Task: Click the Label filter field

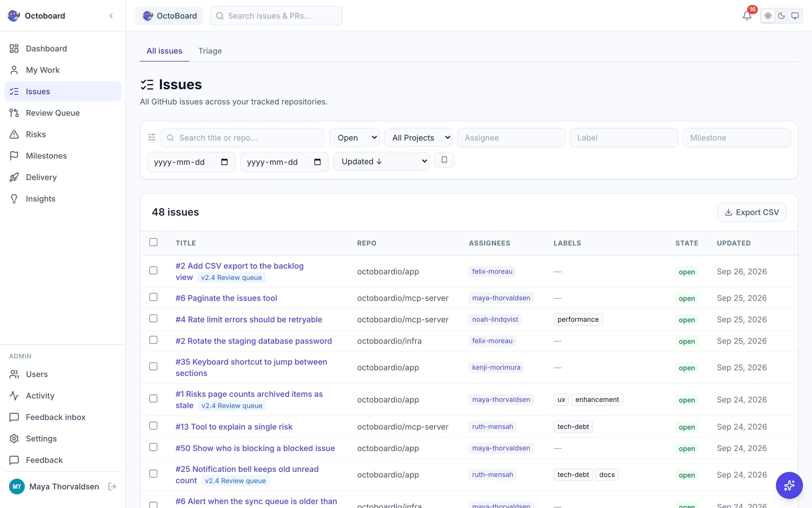Action: click(x=624, y=137)
